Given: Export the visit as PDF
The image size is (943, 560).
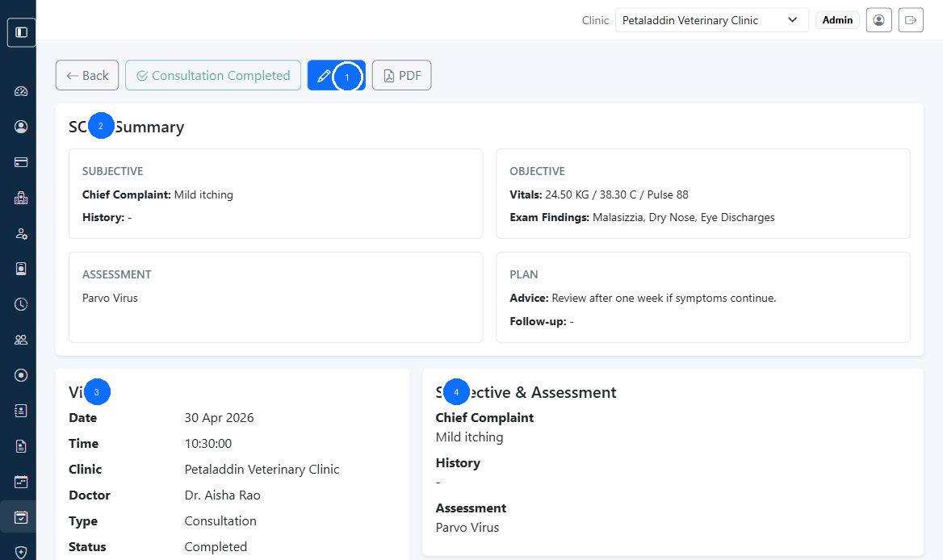Looking at the screenshot, I should (x=402, y=75).
